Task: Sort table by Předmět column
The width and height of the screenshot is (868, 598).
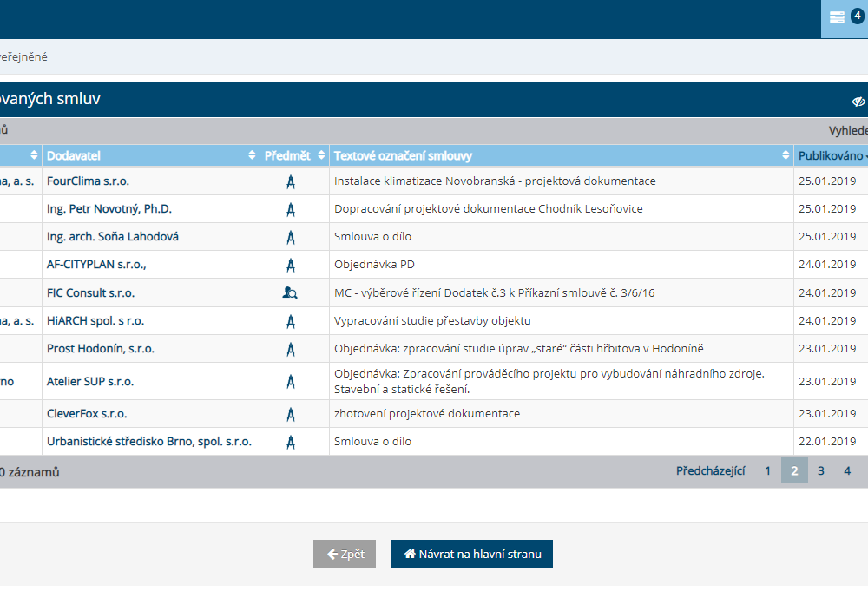Action: [294, 156]
